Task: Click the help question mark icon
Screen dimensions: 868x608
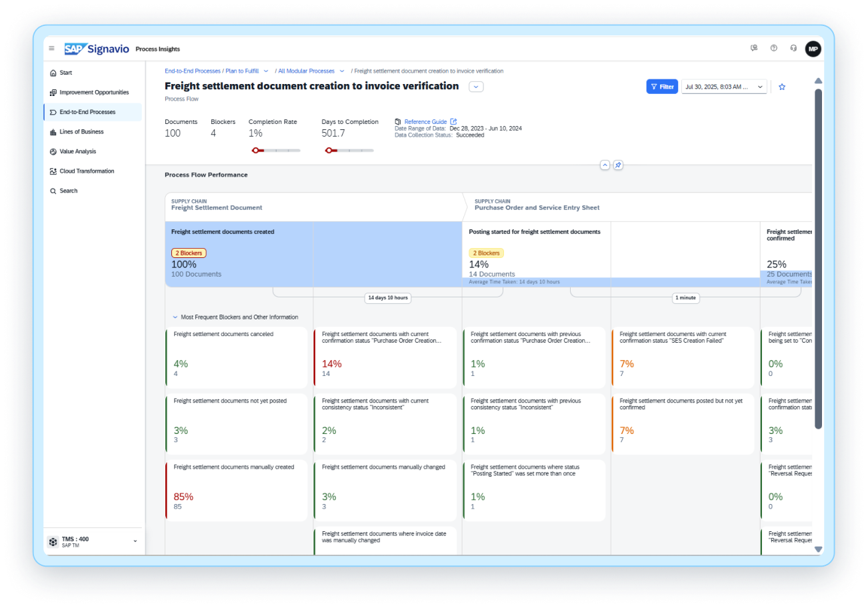Action: click(x=773, y=48)
